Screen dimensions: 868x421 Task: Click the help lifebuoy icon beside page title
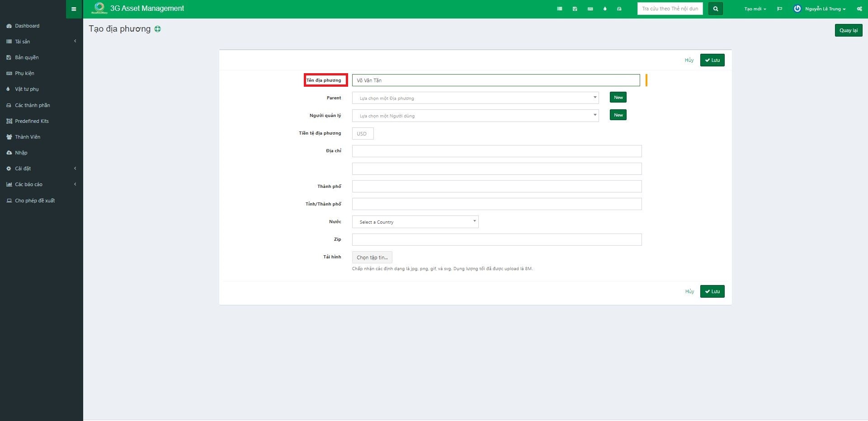point(158,29)
